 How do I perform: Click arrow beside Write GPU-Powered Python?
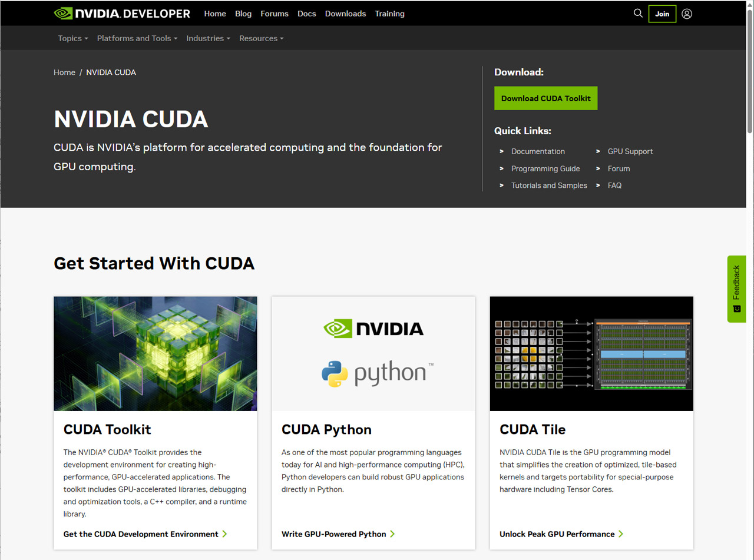(x=392, y=534)
